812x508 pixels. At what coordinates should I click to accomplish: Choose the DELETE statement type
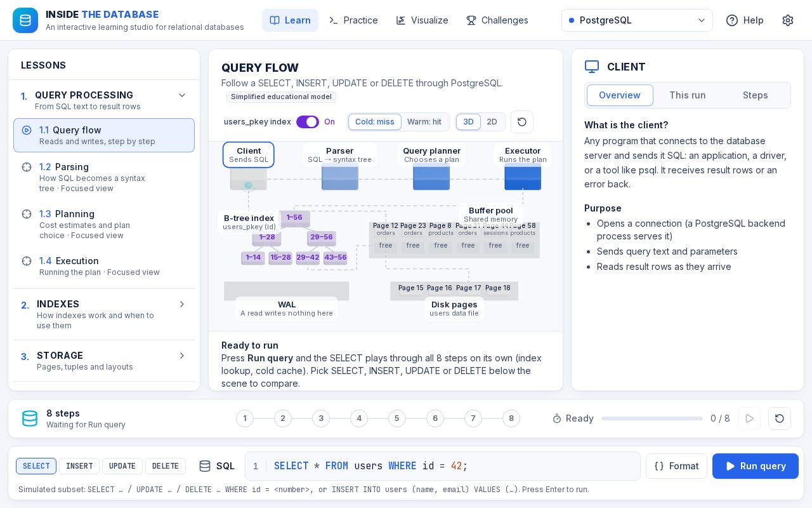click(x=166, y=466)
